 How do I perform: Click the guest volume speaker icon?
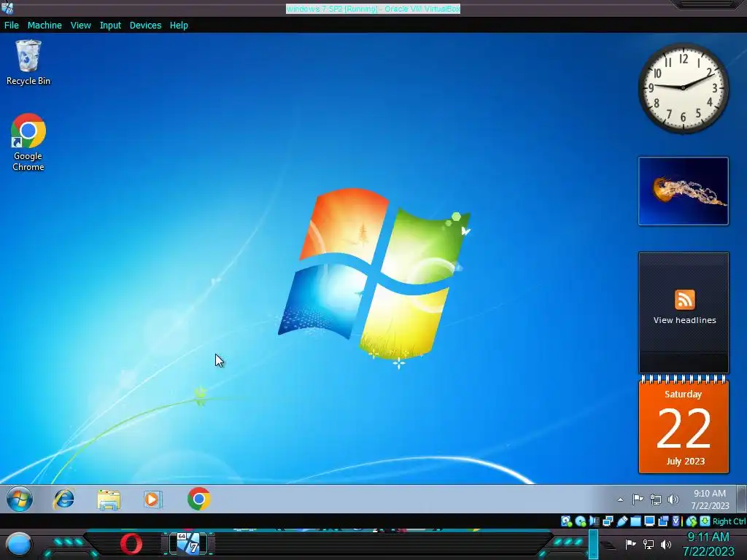[x=673, y=499]
